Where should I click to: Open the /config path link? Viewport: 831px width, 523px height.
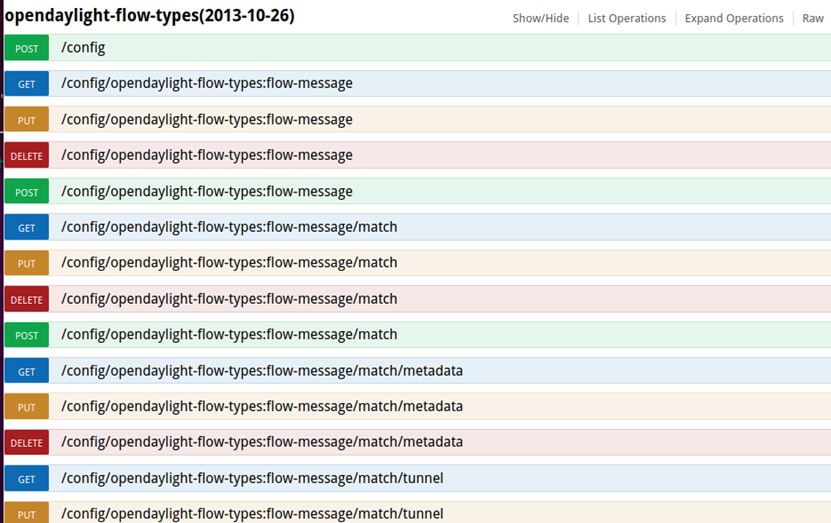[x=83, y=48]
